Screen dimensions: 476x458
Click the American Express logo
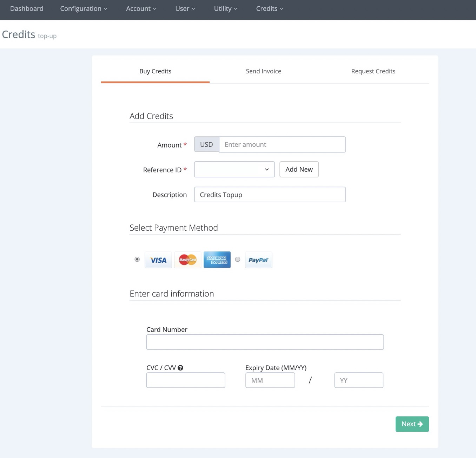pyautogui.click(x=217, y=260)
